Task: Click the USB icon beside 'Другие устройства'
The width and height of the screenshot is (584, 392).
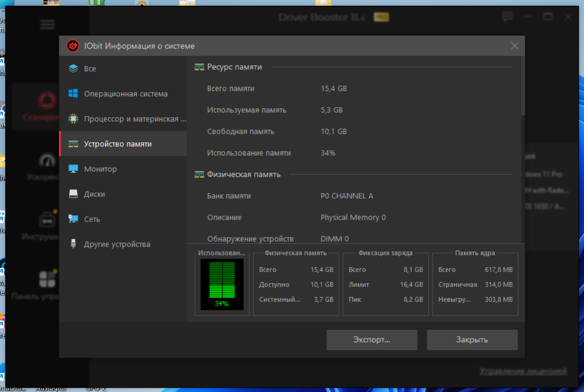Action: [x=73, y=244]
